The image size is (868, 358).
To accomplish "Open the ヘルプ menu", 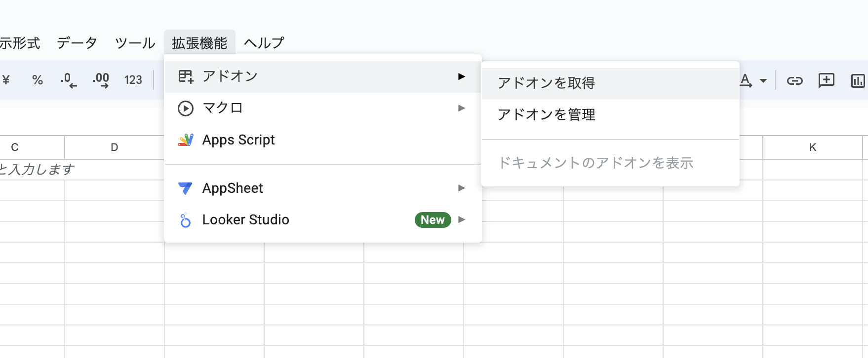I will [264, 43].
